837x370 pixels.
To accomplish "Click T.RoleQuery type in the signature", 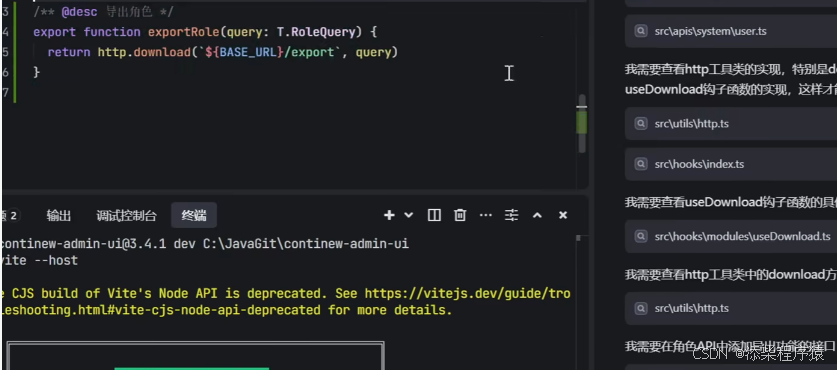I will coord(319,32).
